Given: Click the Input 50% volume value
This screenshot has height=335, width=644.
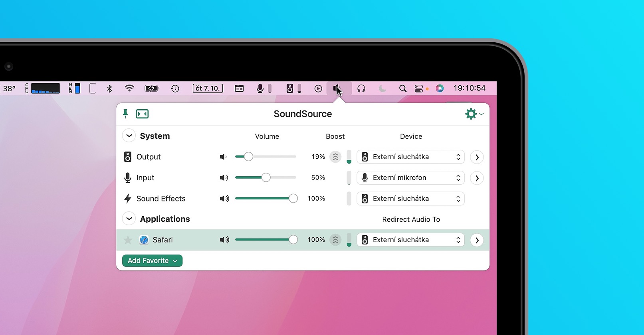Looking at the screenshot, I should [318, 177].
